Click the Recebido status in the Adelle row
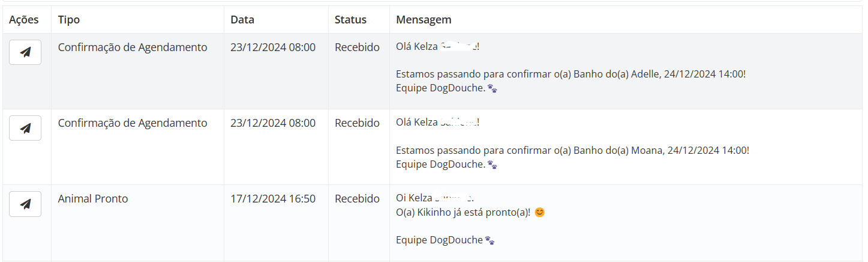The image size is (868, 262). [358, 47]
